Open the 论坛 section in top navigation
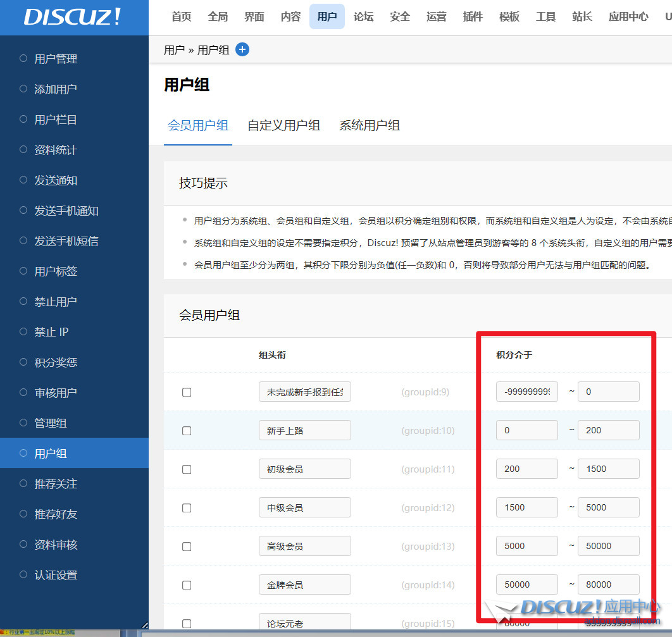 click(x=363, y=17)
